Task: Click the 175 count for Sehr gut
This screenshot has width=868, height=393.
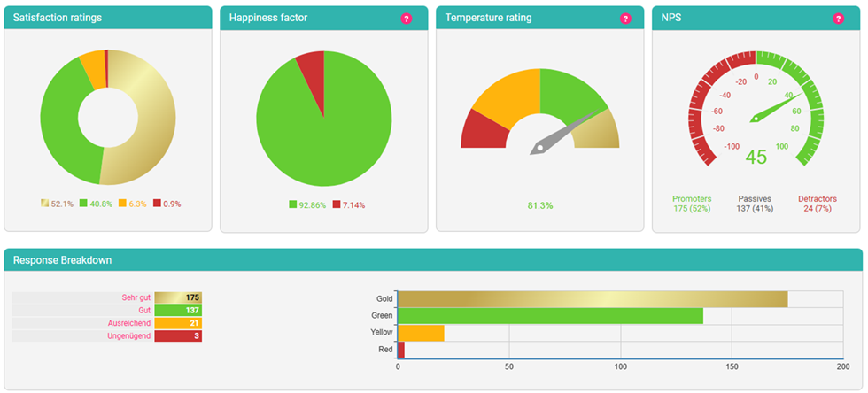Action: pyautogui.click(x=178, y=297)
